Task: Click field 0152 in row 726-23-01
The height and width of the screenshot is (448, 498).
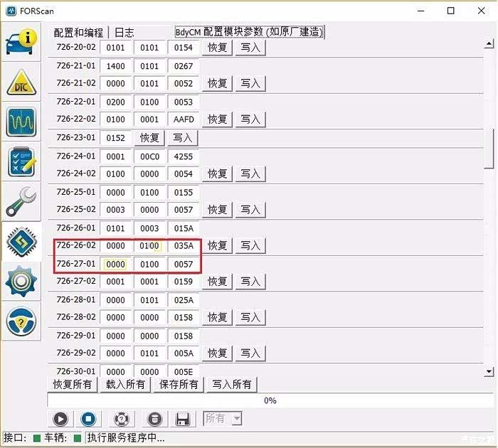Action: (115, 138)
